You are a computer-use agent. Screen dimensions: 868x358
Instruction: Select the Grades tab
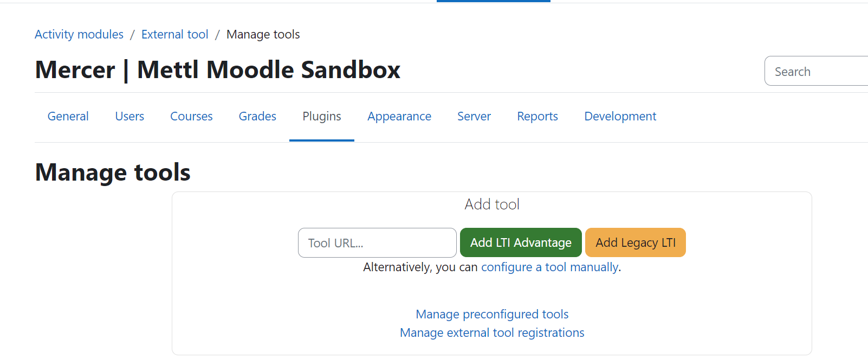[x=257, y=117]
